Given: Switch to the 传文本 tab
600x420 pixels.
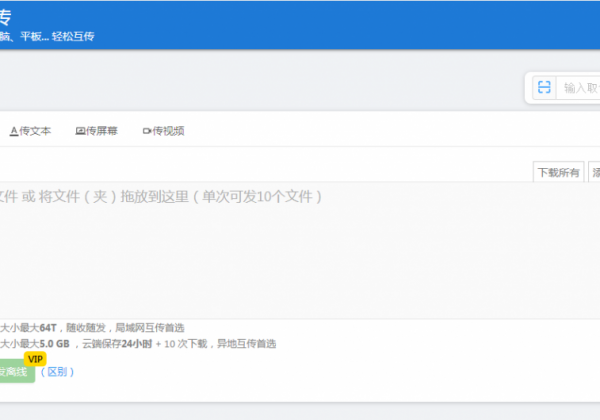Looking at the screenshot, I should coord(30,131).
